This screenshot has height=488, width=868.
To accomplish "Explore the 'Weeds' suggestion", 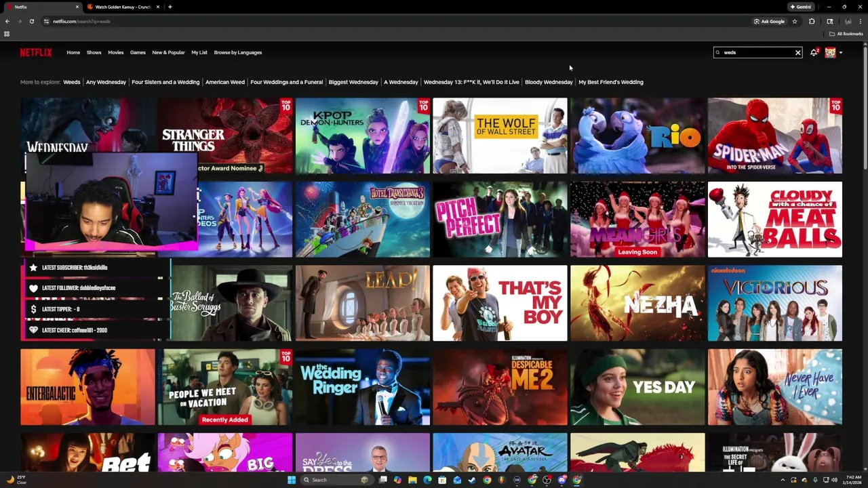I will (x=72, y=82).
